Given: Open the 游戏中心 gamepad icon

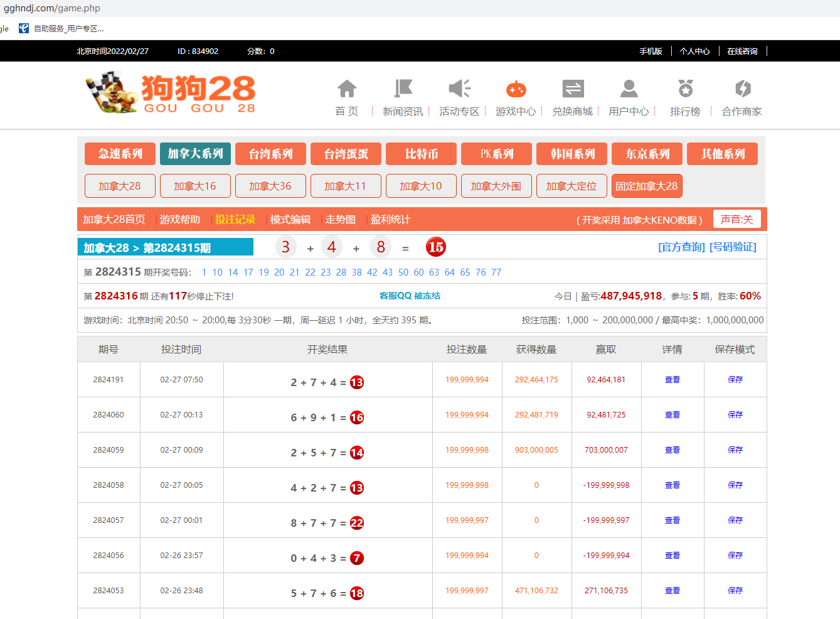Looking at the screenshot, I should coord(516,89).
